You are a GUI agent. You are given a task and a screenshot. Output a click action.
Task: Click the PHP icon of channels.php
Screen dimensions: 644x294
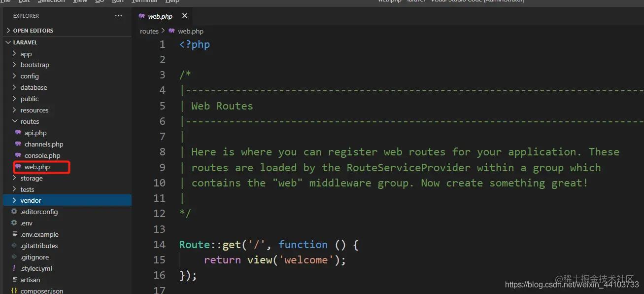(x=18, y=144)
